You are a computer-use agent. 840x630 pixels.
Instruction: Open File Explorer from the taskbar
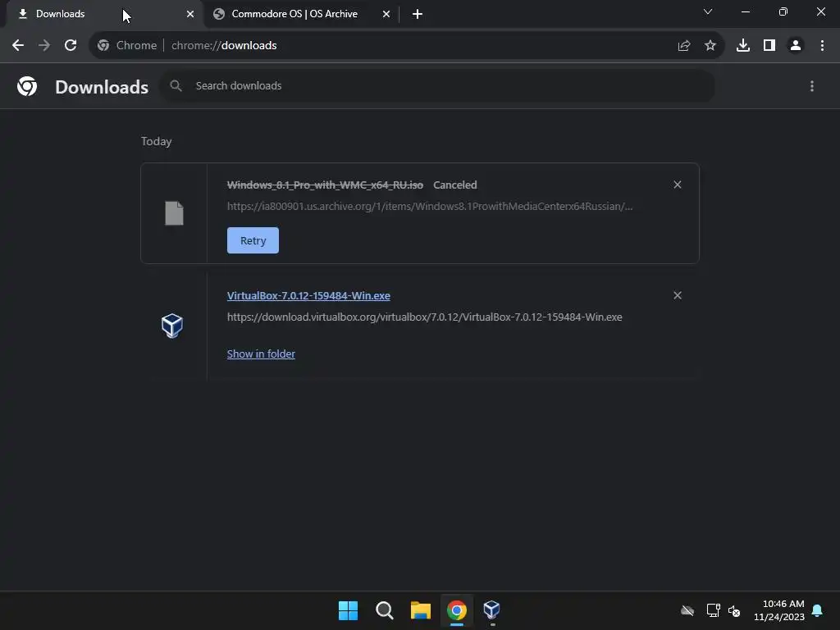[421, 610]
